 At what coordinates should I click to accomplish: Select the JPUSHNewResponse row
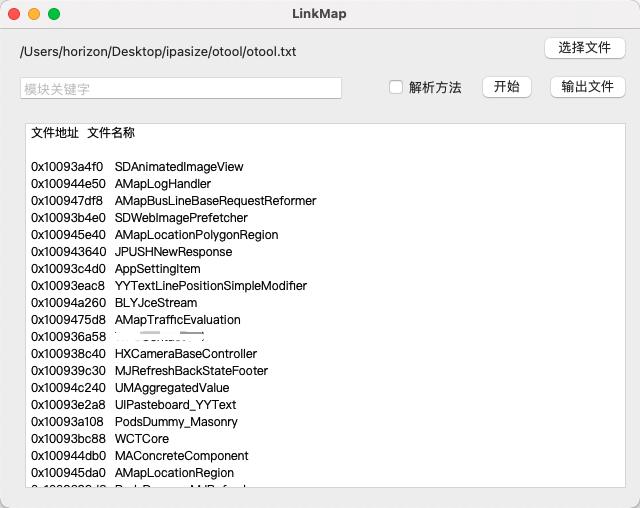(x=131, y=252)
